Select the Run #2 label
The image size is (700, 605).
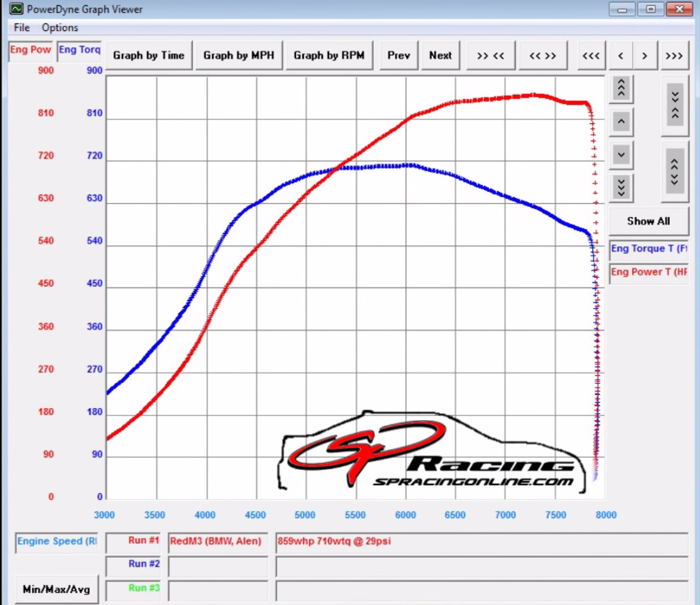pyautogui.click(x=133, y=565)
